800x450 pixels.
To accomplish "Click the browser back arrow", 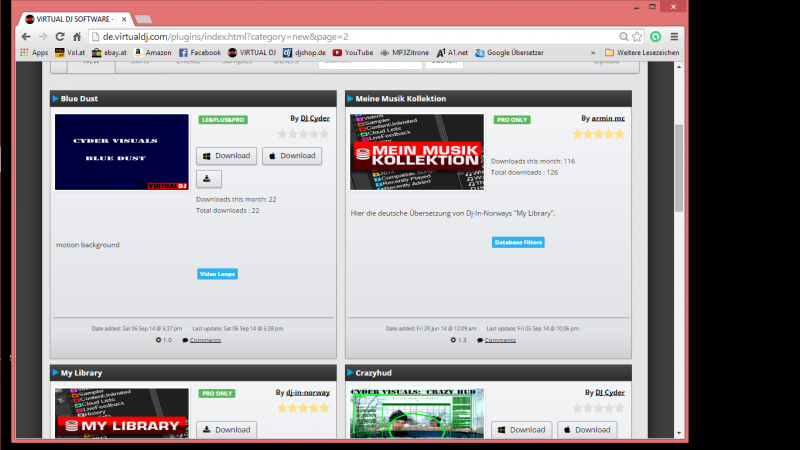I will point(26,37).
